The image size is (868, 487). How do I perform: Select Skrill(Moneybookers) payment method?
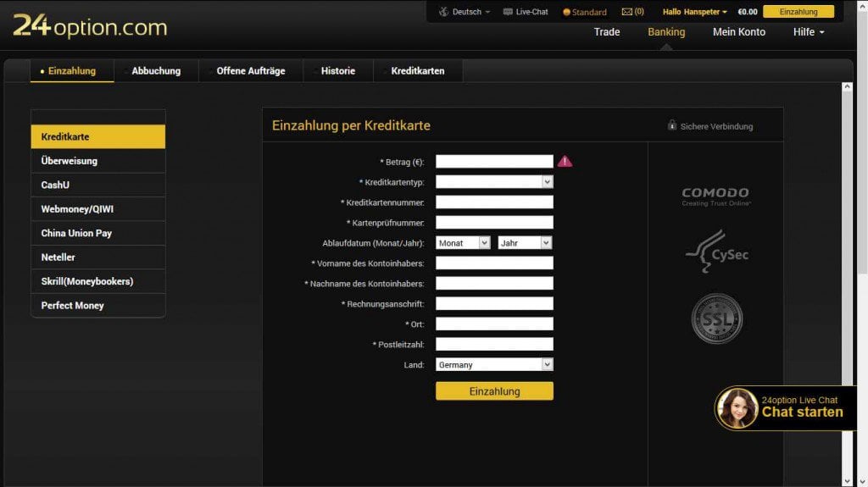coord(98,281)
